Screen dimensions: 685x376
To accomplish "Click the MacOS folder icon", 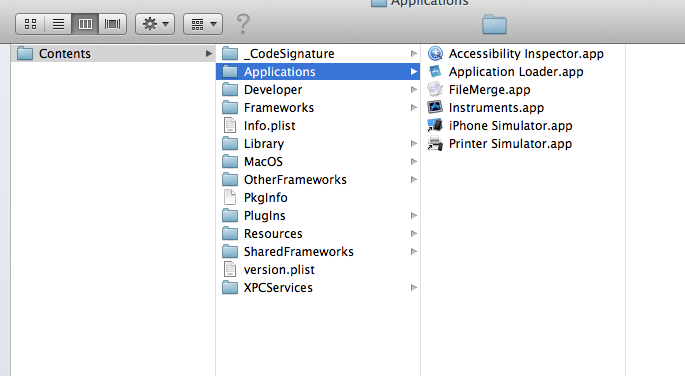I will (x=230, y=162).
